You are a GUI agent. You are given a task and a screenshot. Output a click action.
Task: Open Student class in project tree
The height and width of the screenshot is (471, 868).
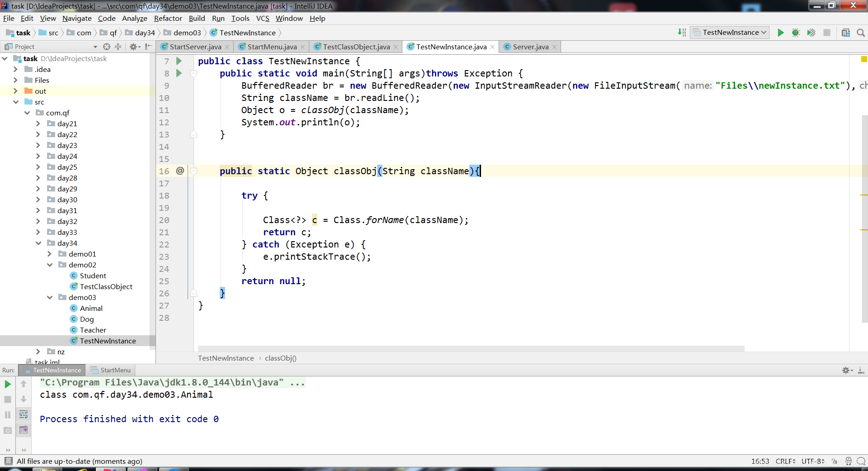[x=93, y=276]
